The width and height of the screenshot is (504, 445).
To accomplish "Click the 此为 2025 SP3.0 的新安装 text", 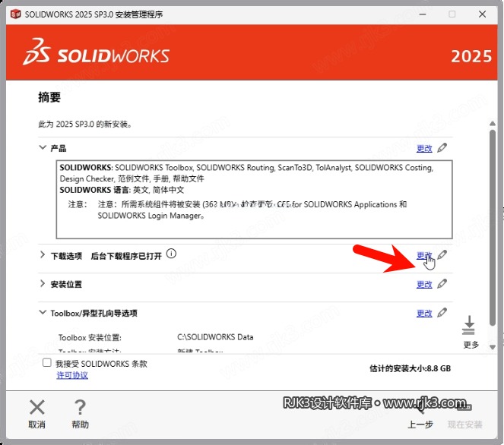I will coord(85,124).
